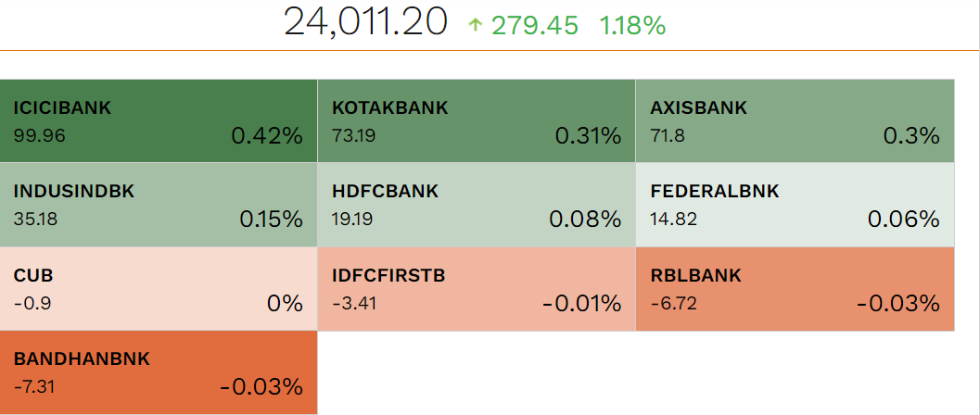
Task: Click the RBLBANK heatmap cell
Action: 795,289
